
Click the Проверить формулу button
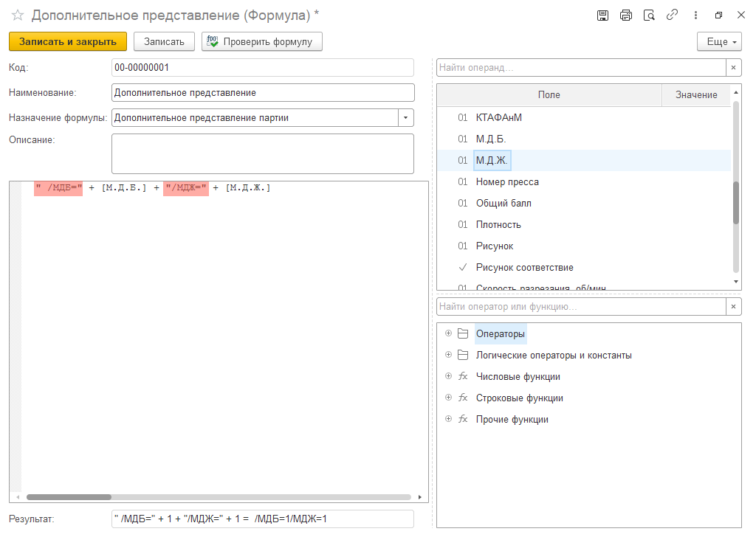coord(261,42)
